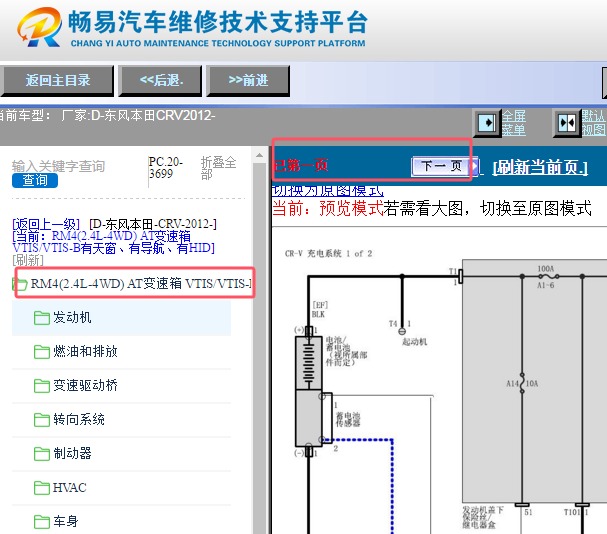Image resolution: width=607 pixels, height=534 pixels.
Task: Go back with <<后退 button
Action: pyautogui.click(x=160, y=81)
